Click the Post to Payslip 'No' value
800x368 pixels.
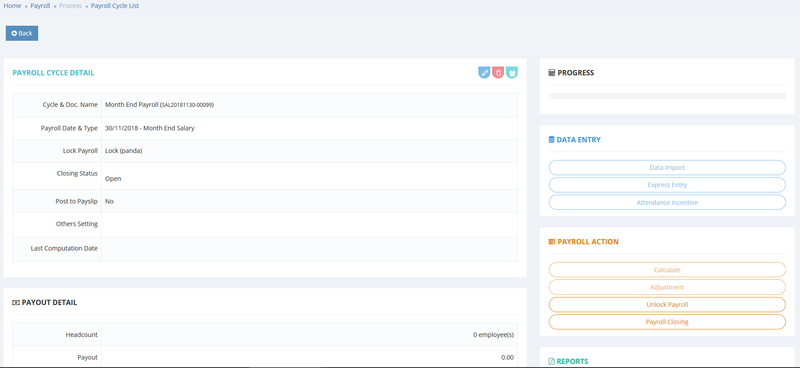pos(109,201)
